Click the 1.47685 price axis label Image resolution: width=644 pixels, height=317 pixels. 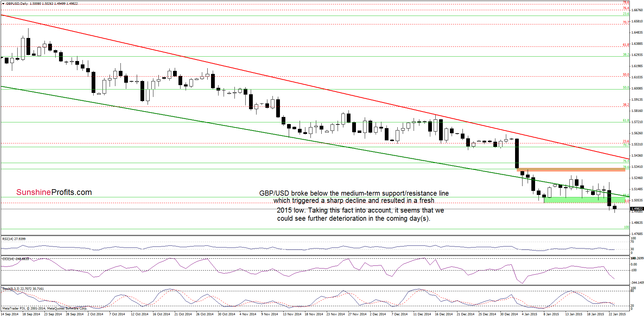[x=637, y=234]
